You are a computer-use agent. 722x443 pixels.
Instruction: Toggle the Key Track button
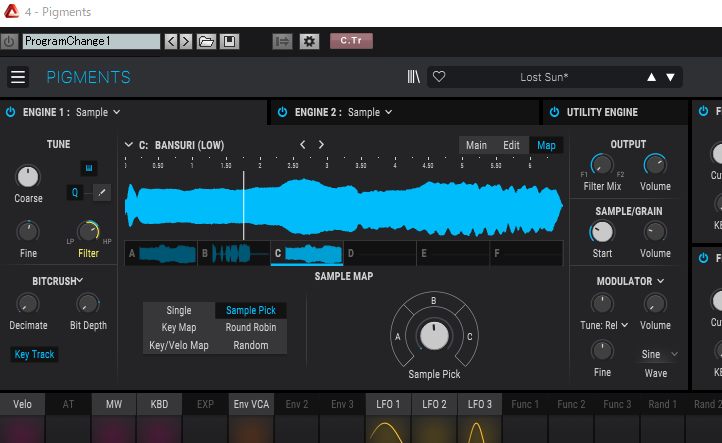click(x=35, y=354)
